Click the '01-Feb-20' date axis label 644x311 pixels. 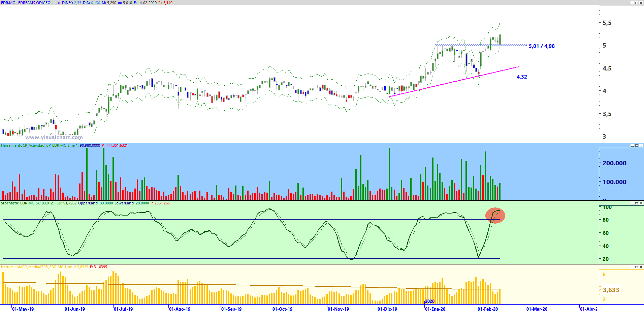pyautogui.click(x=488, y=309)
